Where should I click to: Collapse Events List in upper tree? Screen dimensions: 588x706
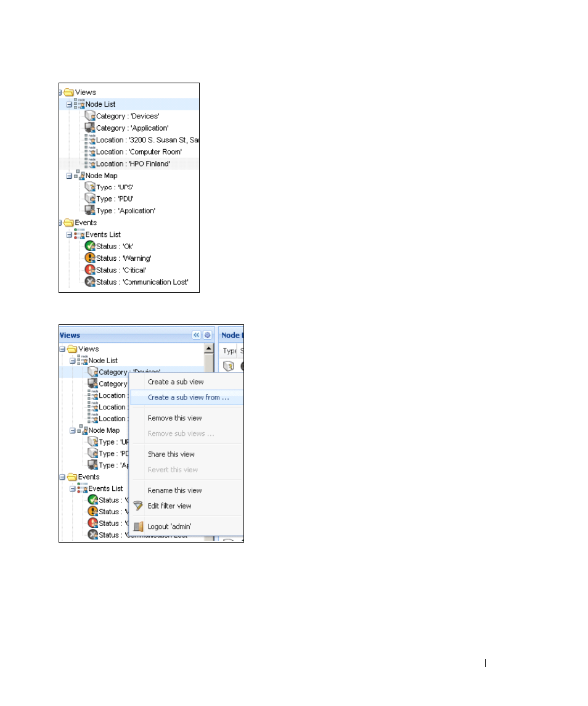pyautogui.click(x=69, y=235)
